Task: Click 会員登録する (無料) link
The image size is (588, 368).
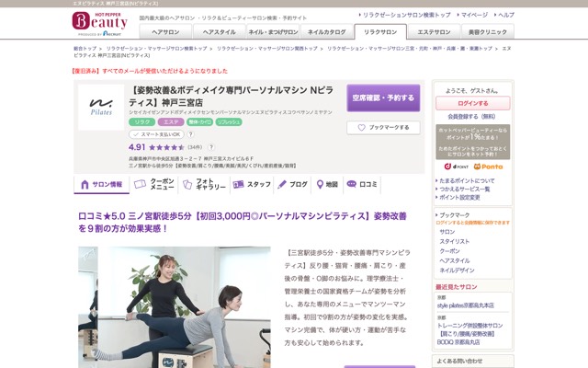Action: click(471, 117)
